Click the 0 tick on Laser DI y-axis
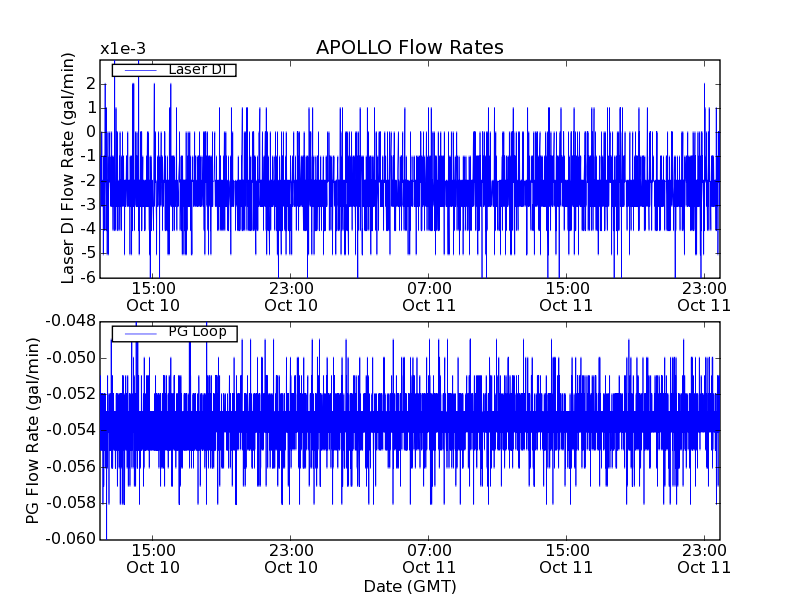The height and width of the screenshot is (600, 800). tap(89, 131)
